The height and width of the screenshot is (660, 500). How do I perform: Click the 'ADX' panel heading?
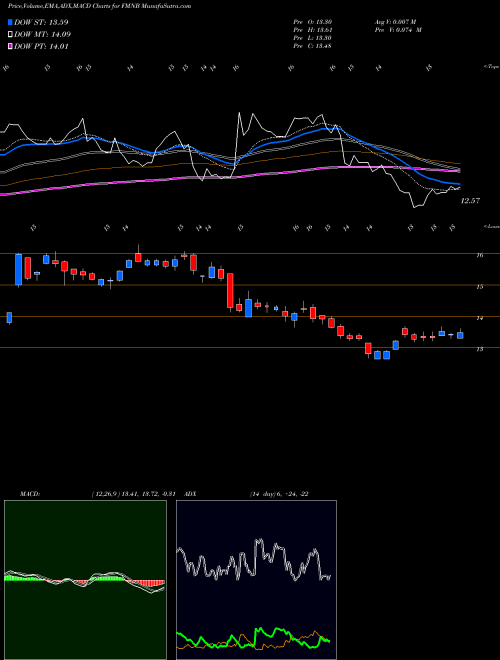coord(191,494)
